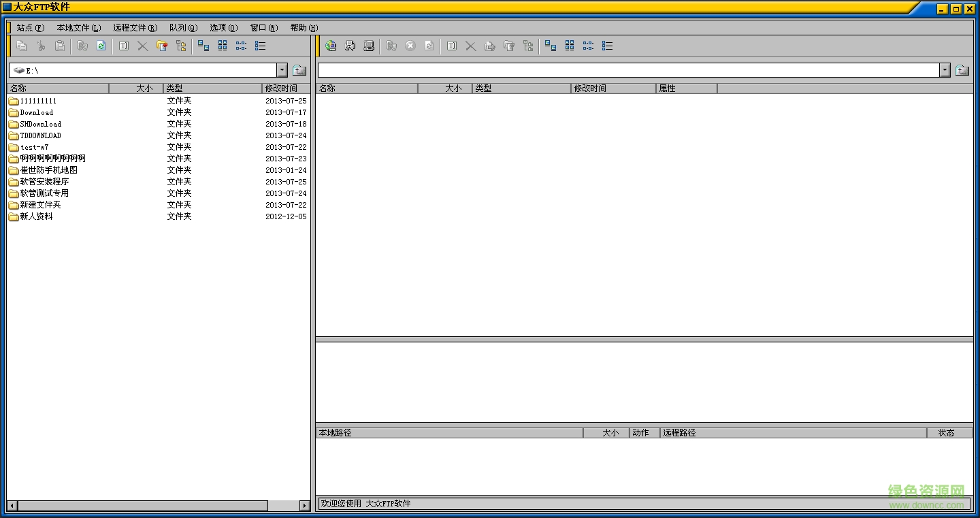Viewport: 980px width, 518px height.
Task: Select the SHDownload folder
Action: [40, 124]
